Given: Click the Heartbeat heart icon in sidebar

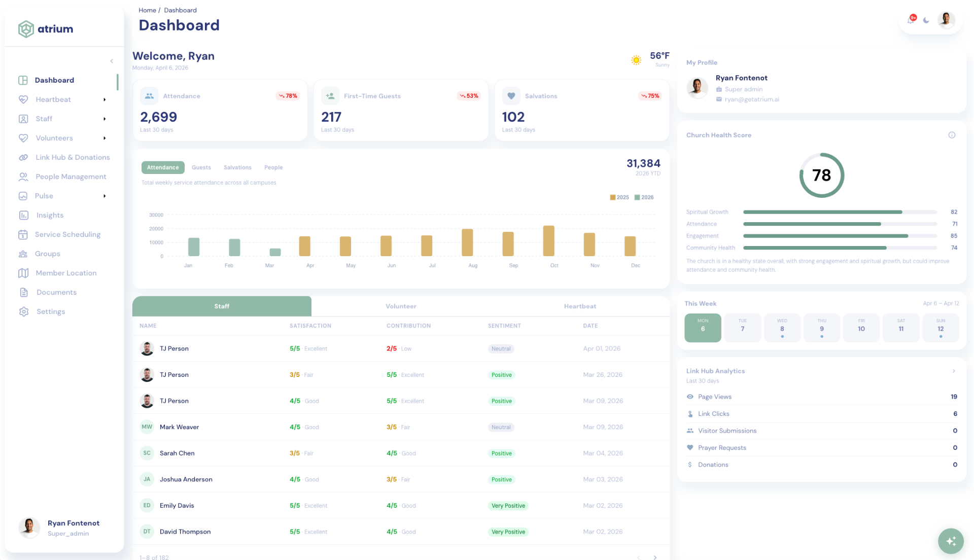Looking at the screenshot, I should coord(23,99).
